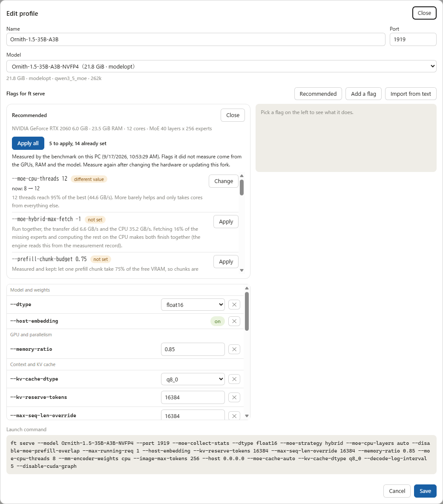
Task: Click the "now: 8 — 12" text
Action: pos(26,188)
